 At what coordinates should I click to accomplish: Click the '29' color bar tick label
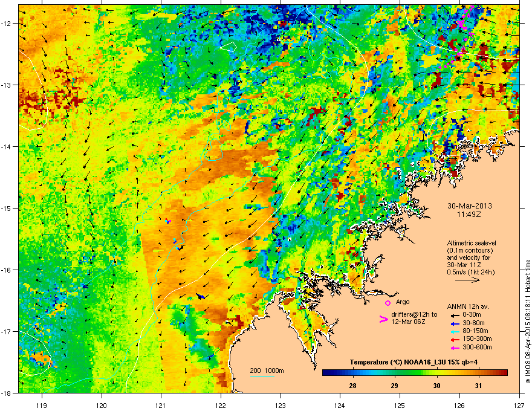(x=394, y=386)
